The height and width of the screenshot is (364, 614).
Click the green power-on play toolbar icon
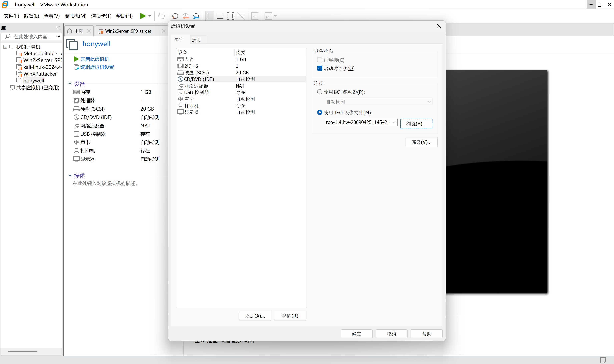click(x=143, y=16)
